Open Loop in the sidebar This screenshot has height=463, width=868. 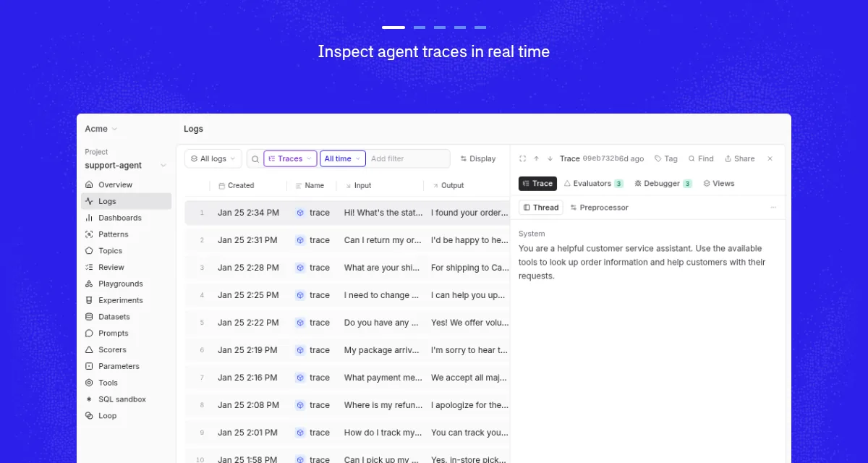(108, 416)
